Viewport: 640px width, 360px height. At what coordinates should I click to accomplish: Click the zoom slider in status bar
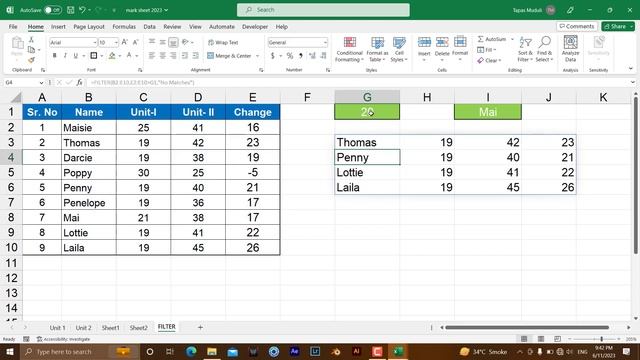(x=601, y=339)
